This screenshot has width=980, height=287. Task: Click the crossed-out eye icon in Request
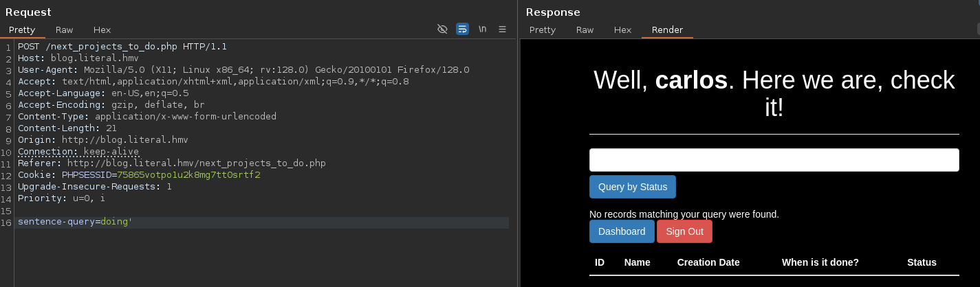pyautogui.click(x=442, y=29)
